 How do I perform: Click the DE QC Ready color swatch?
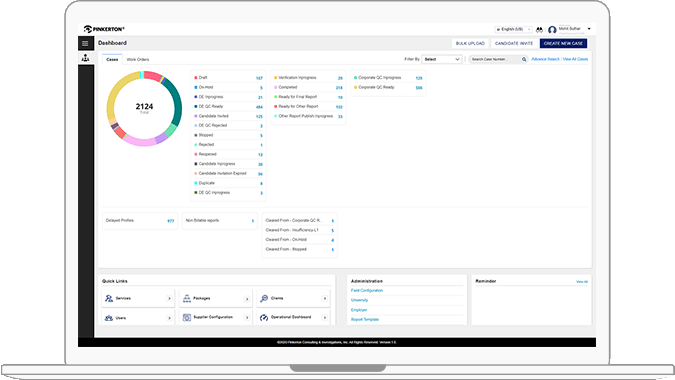[x=196, y=106]
